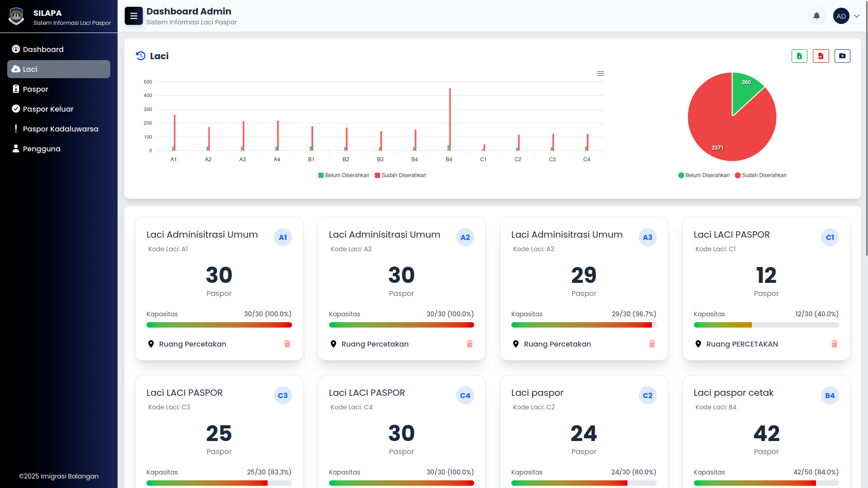Click the C4 code badge
This screenshot has height=488, width=868.
(465, 395)
